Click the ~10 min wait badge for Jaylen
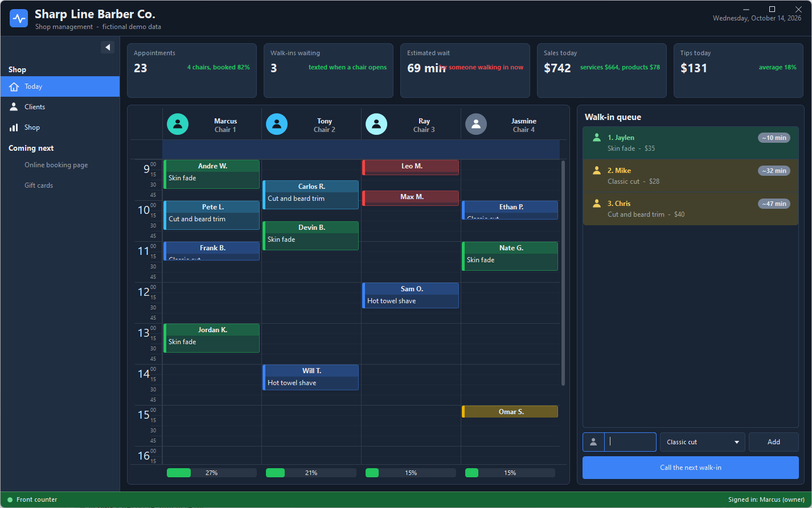Viewport: 812px width, 508px height. coord(774,138)
